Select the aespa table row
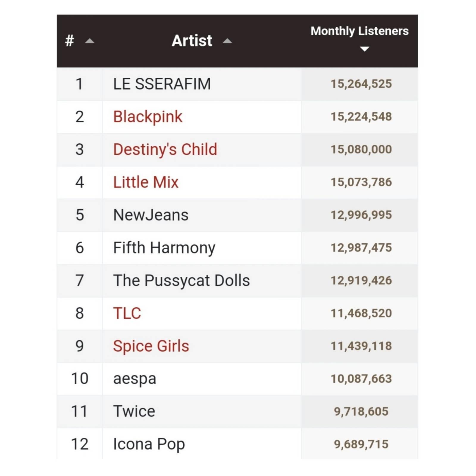Screen dimensions: 476x476 tap(237, 379)
